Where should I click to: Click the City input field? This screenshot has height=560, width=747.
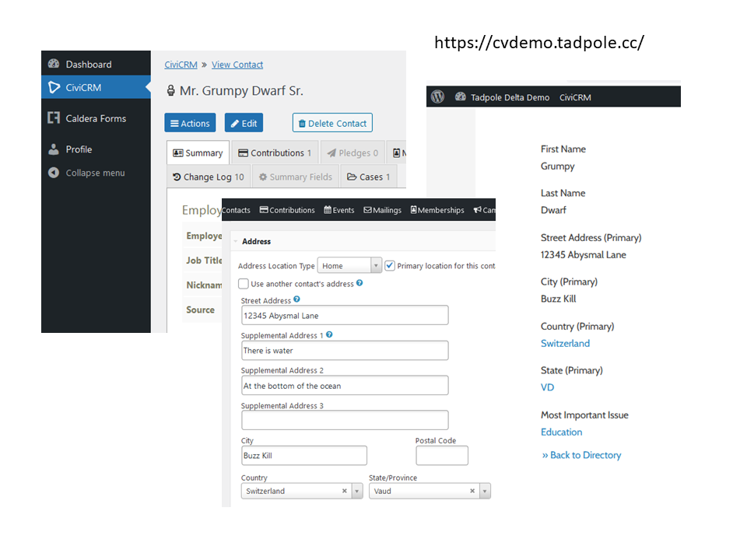[x=304, y=456]
